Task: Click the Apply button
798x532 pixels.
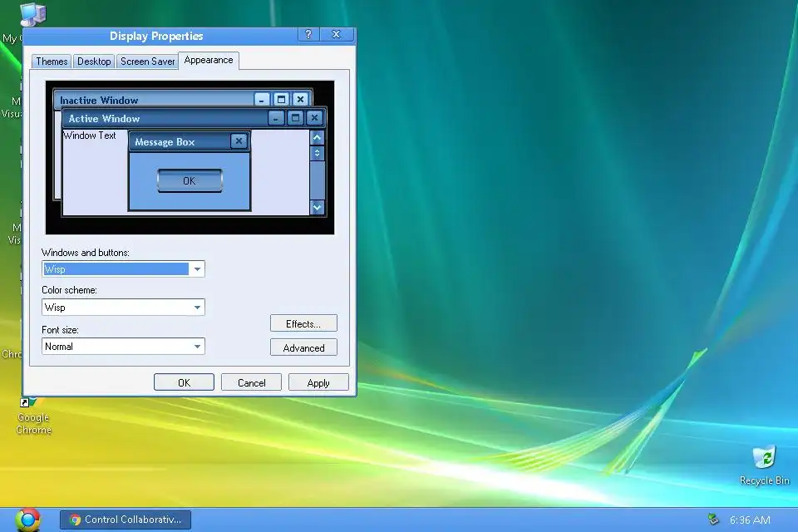Action: pos(318,382)
